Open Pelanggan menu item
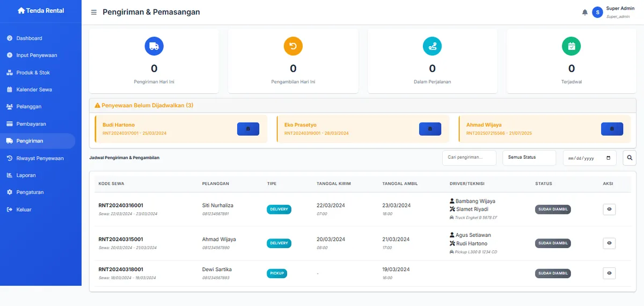The image size is (644, 306). (38, 107)
